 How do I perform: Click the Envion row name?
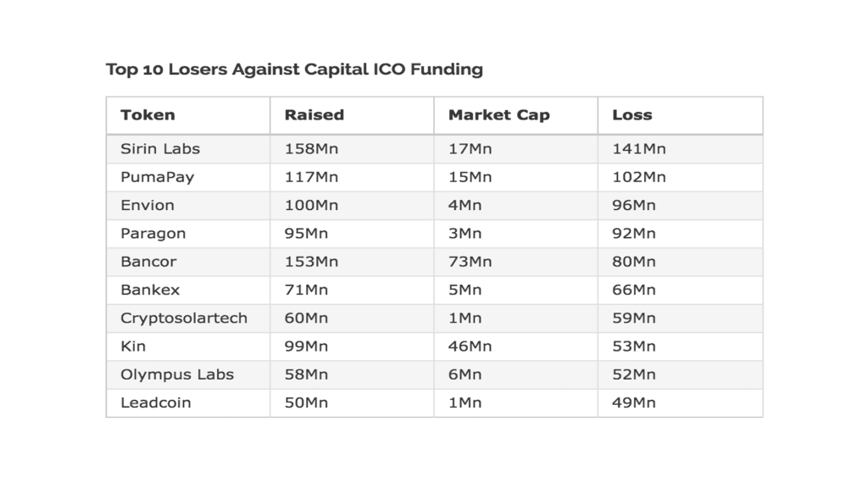coord(147,205)
